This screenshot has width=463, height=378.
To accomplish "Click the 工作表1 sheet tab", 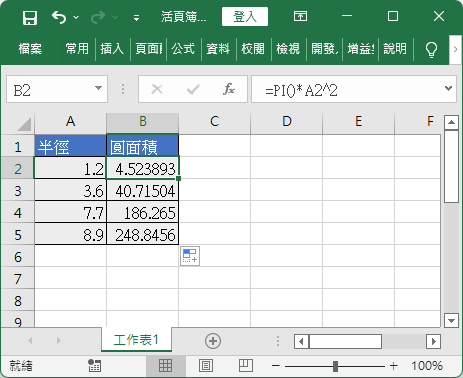I will [x=136, y=340].
